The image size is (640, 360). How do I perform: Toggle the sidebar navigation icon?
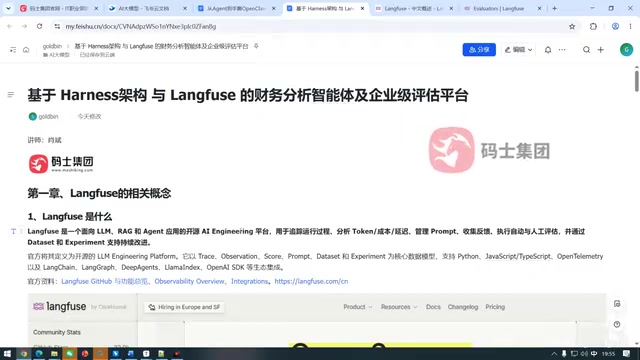coord(13,49)
